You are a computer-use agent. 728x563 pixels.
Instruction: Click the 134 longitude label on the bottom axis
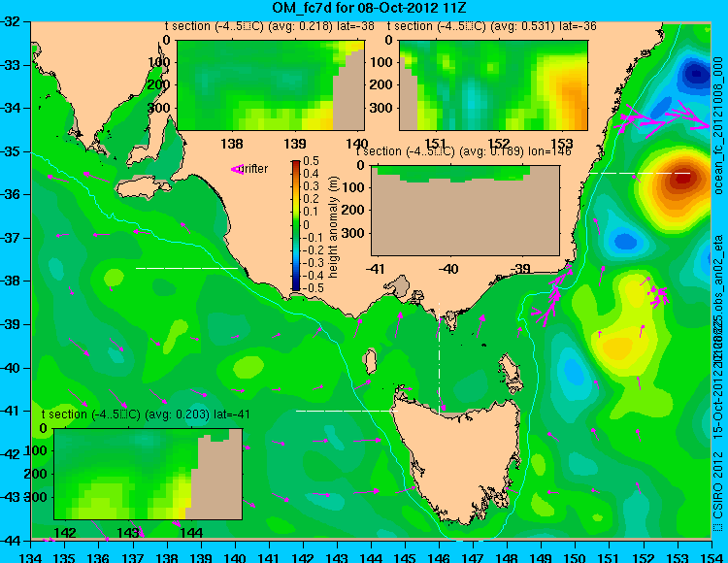click(x=31, y=557)
